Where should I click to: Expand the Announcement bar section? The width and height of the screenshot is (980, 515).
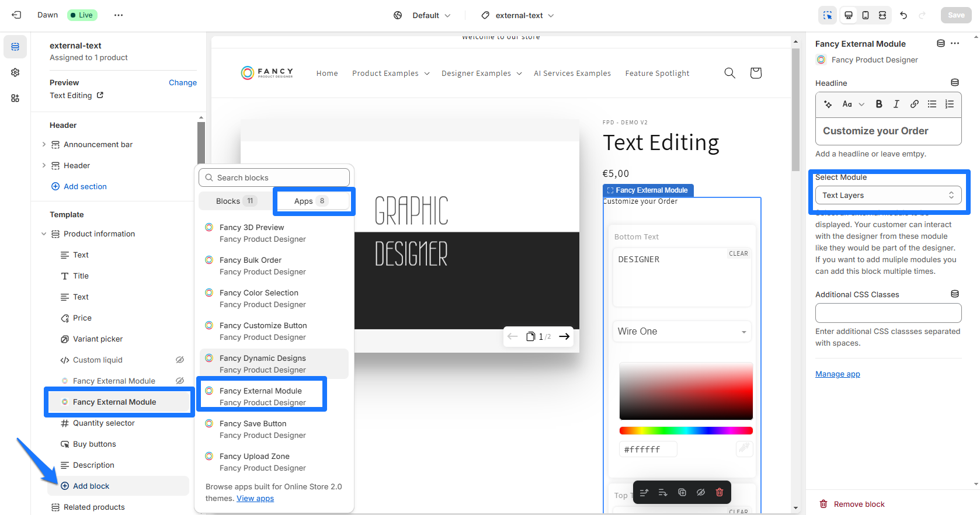(44, 144)
